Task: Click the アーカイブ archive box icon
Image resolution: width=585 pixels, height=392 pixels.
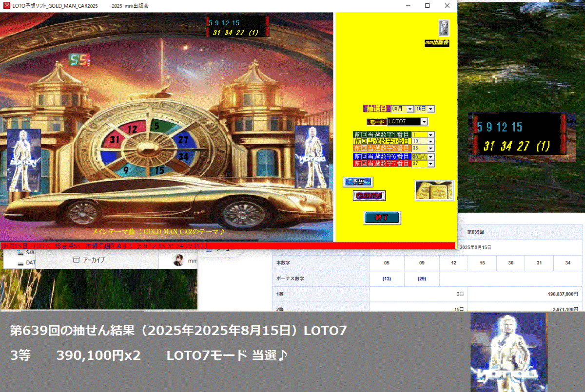Action: (x=76, y=260)
